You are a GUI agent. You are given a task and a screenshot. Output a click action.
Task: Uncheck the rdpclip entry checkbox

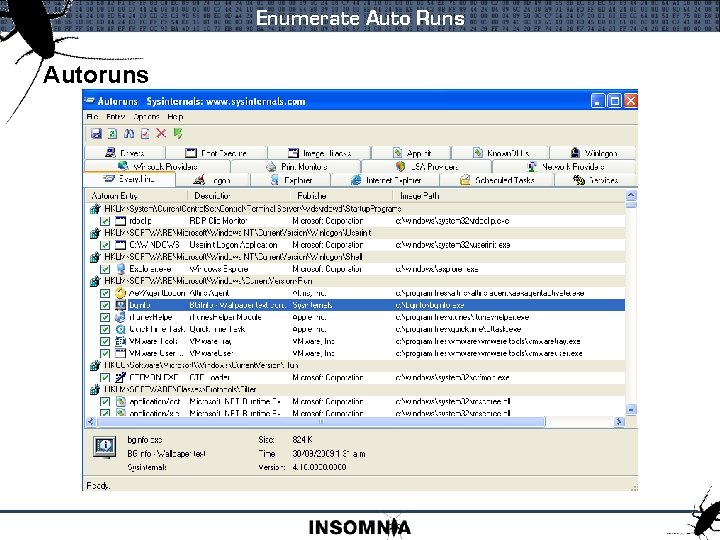105,221
